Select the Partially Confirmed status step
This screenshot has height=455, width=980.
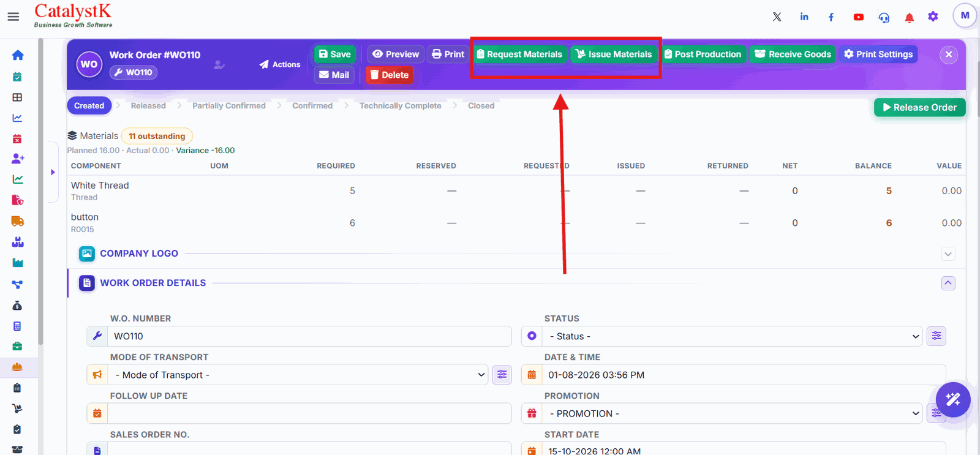point(229,106)
